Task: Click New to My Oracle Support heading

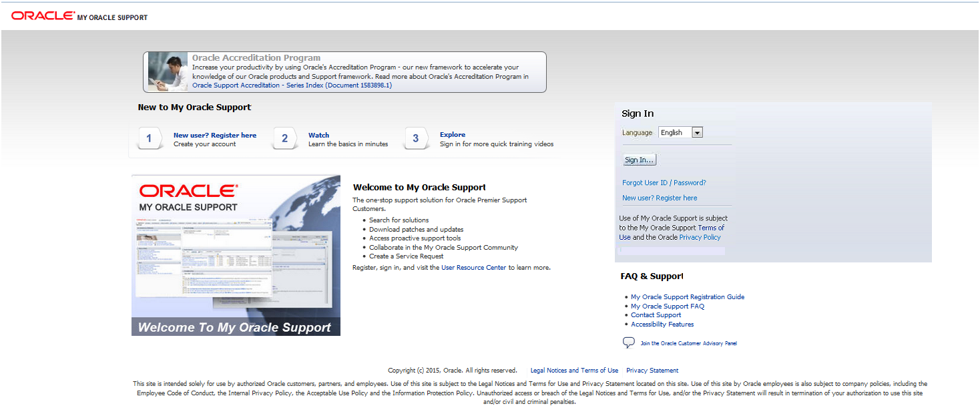Action: point(194,107)
